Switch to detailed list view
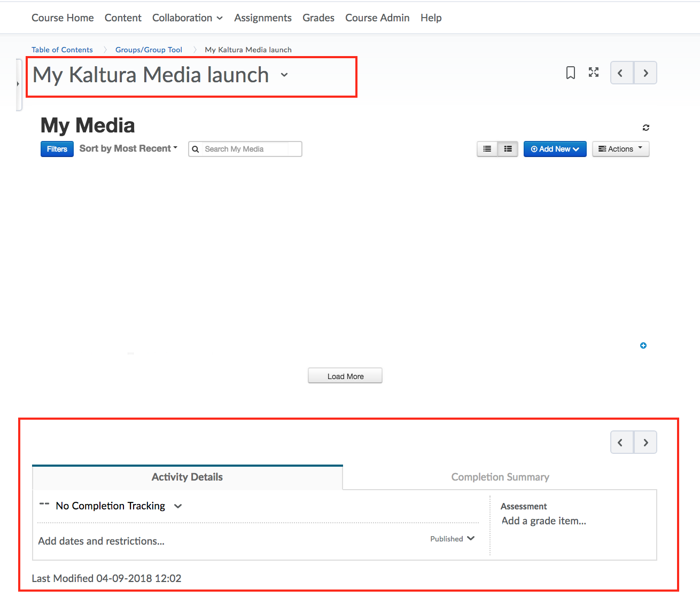This screenshot has height=613, width=700. point(508,149)
